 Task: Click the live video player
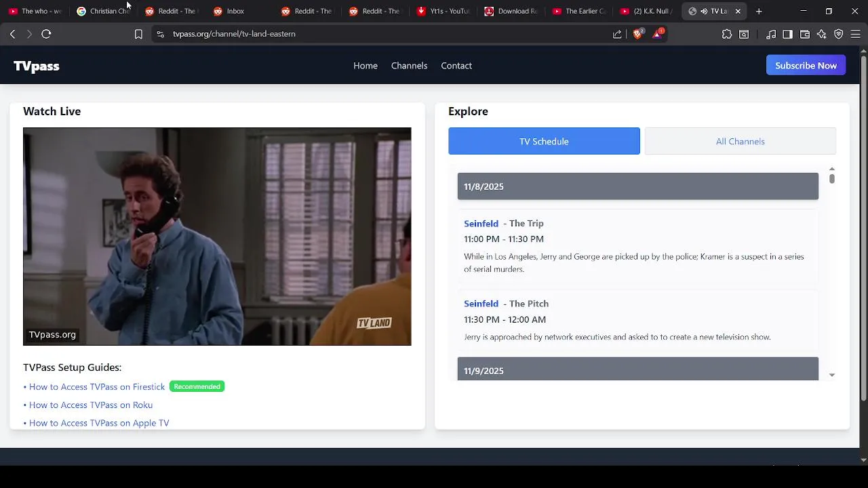pyautogui.click(x=217, y=237)
